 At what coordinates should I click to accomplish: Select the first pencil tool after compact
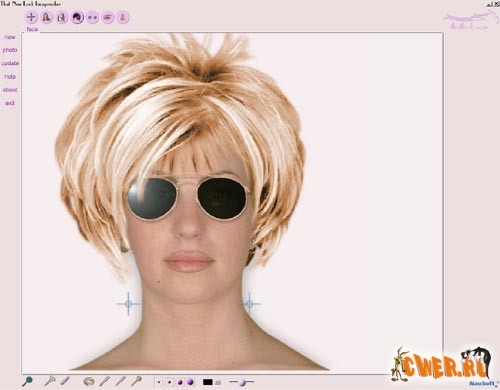click(x=105, y=381)
